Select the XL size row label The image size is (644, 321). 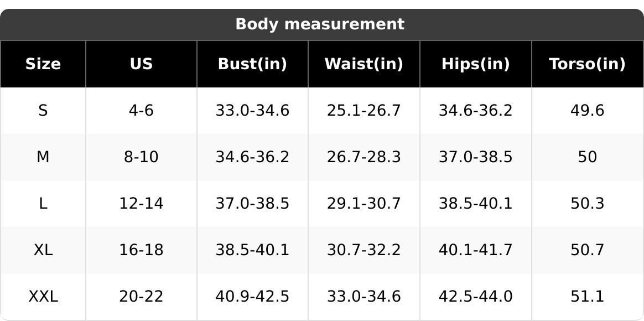[x=43, y=250]
